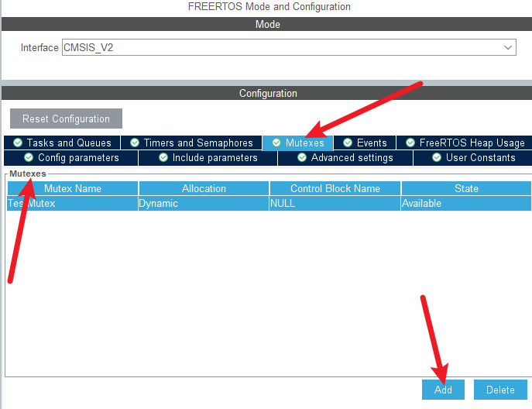Click the Interface dropdown chevron arrow
The width and height of the screenshot is (532, 409).
(x=507, y=47)
